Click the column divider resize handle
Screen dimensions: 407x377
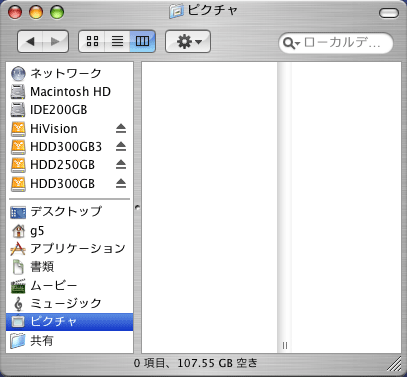(285, 345)
